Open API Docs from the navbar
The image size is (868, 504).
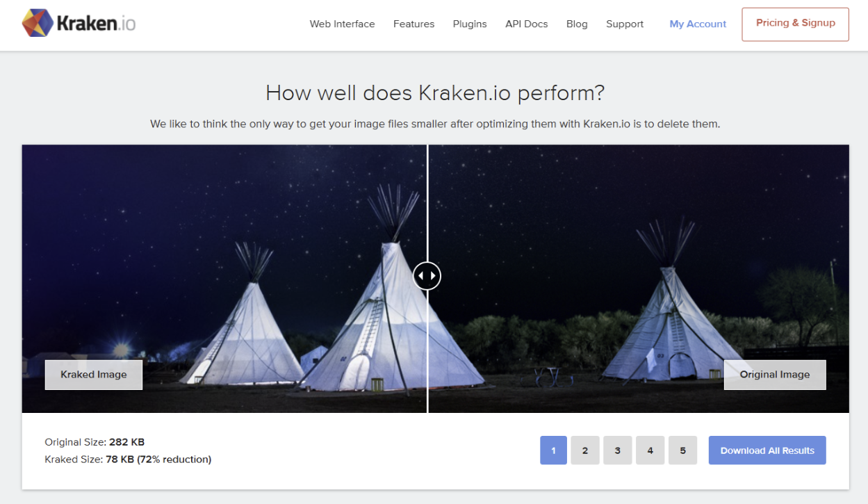(x=526, y=24)
